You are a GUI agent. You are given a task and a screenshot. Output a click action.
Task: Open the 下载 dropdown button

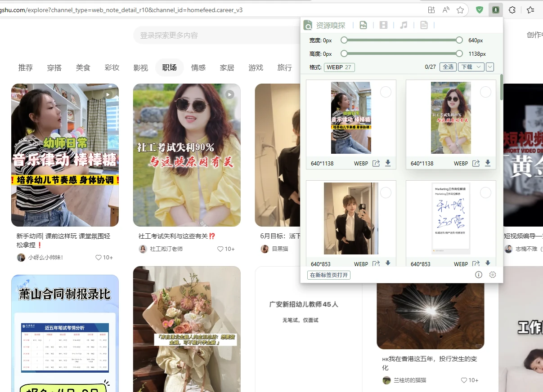(471, 67)
